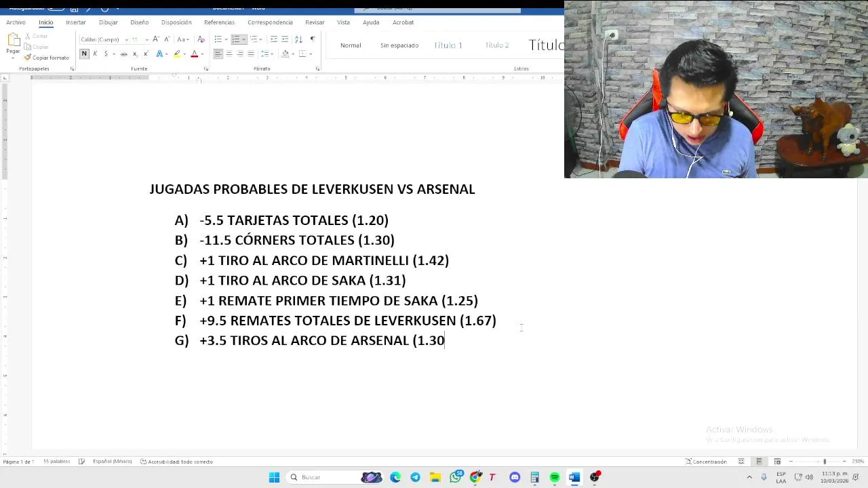This screenshot has height=488, width=868.
Task: Increase font size with big A
Action: pos(156,39)
